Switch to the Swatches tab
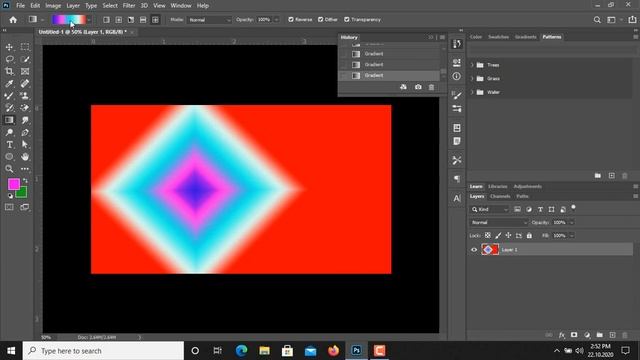 tap(498, 37)
